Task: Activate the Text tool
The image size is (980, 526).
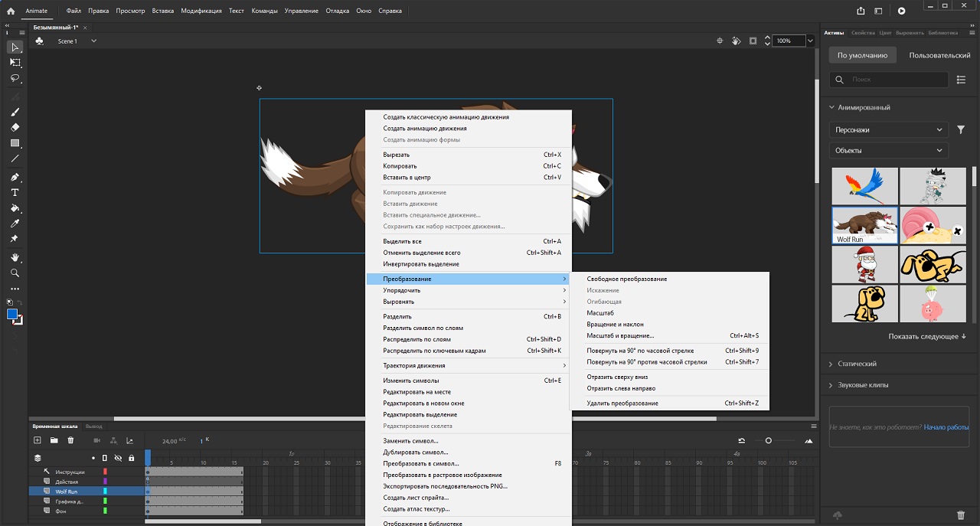Action: click(x=15, y=192)
